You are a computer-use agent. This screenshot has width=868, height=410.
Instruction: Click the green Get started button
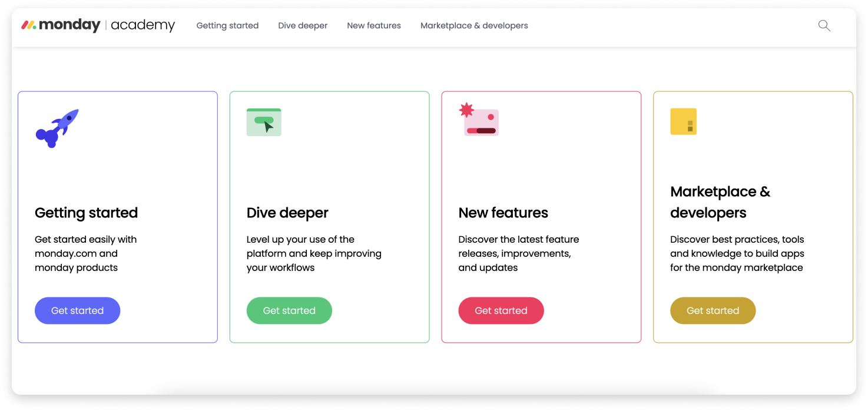coord(289,310)
